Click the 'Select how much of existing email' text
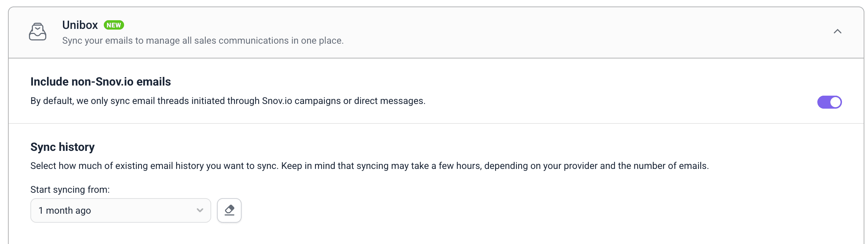The image size is (868, 244). [x=154, y=166]
